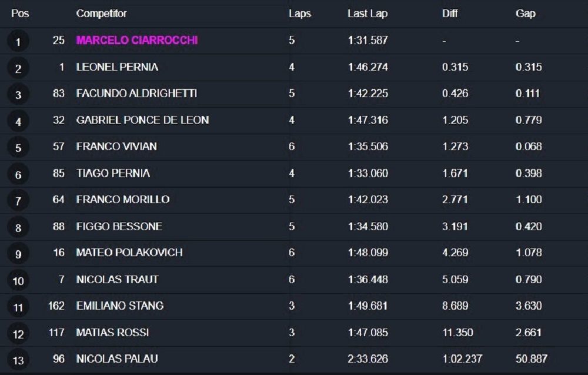Click the position 13 circle badge
This screenshot has width=588, height=375.
pyautogui.click(x=18, y=360)
